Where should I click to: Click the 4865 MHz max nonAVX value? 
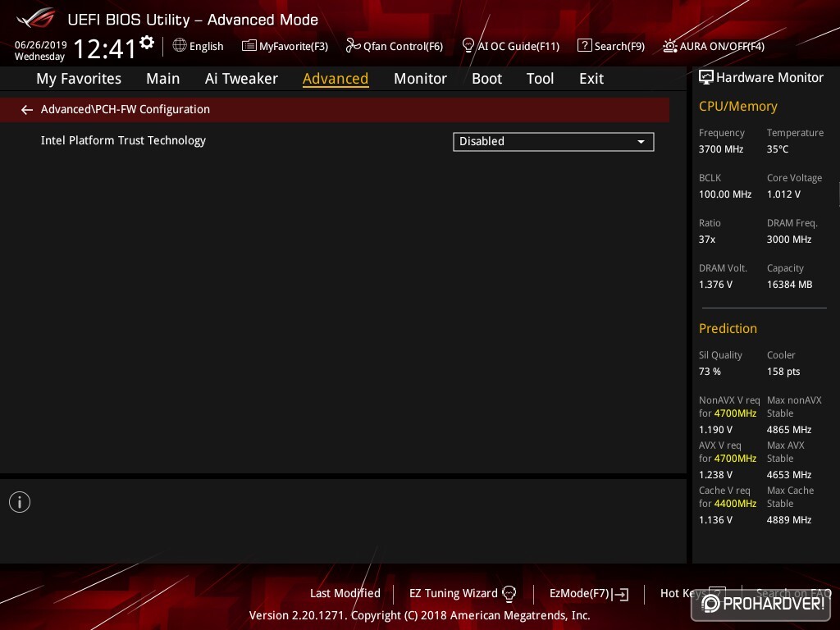(788, 430)
